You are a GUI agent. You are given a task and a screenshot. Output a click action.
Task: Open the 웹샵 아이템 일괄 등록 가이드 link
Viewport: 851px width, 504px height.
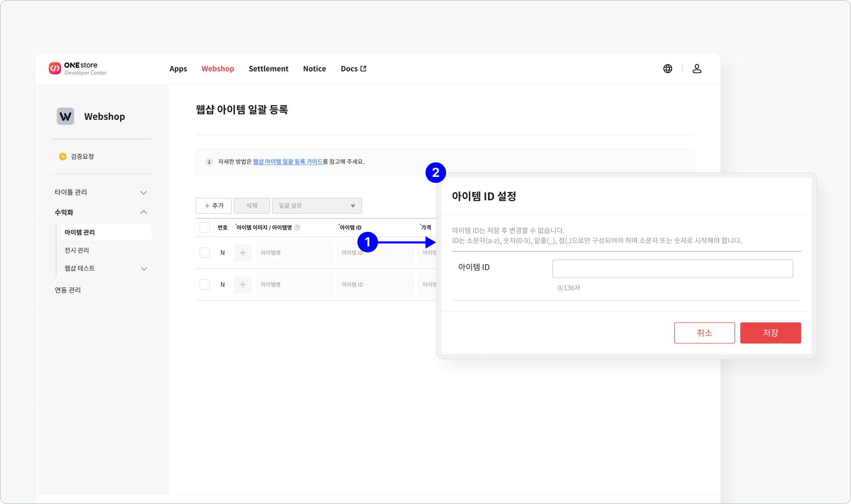pyautogui.click(x=288, y=162)
